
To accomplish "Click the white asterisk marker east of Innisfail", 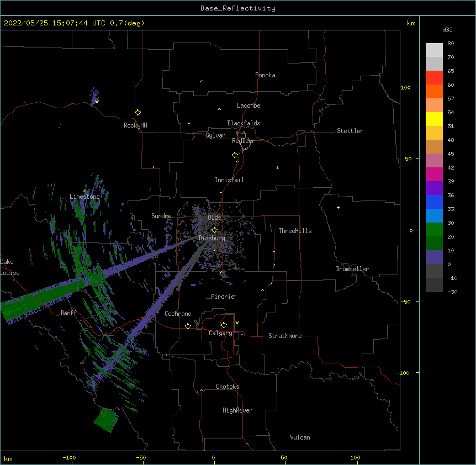I will tap(277, 167).
